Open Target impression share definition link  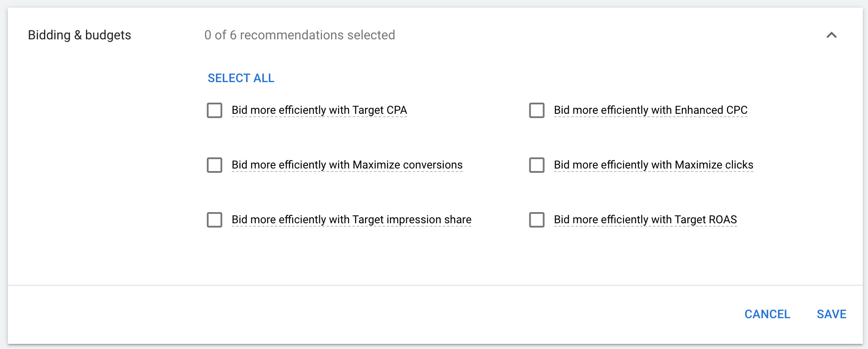pyautogui.click(x=351, y=220)
